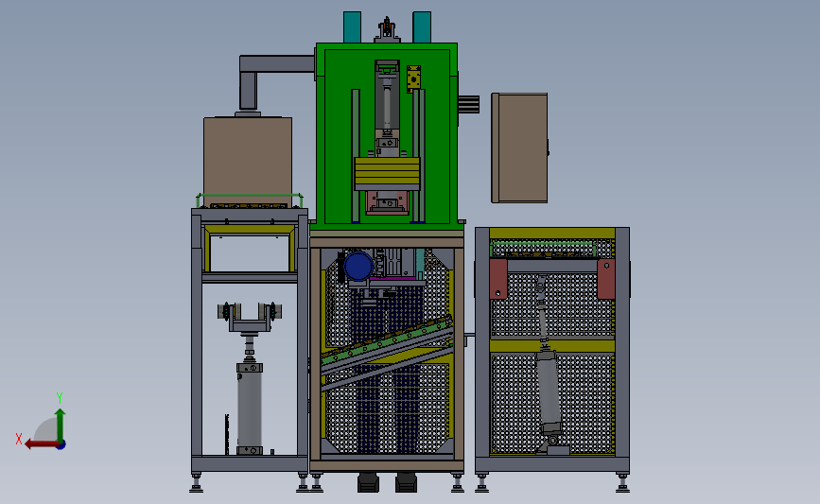820x504 pixels.
Task: Select the inclined green conveyor rail
Action: [387, 342]
